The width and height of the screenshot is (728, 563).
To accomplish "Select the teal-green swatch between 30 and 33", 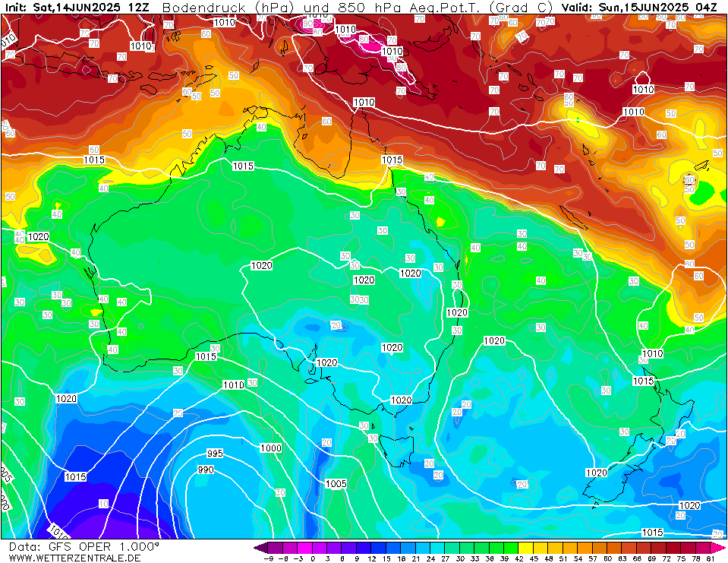I will (x=467, y=548).
